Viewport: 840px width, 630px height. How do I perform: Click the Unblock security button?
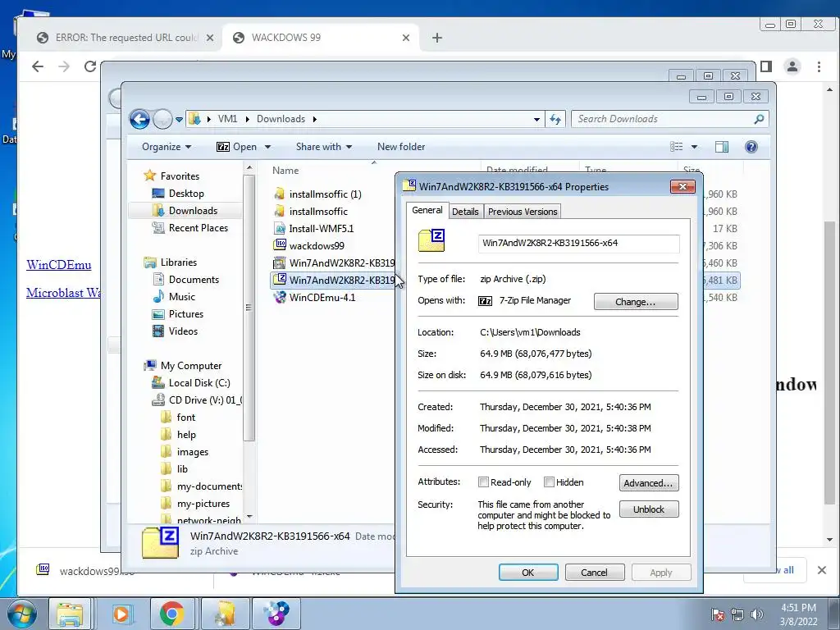tap(649, 509)
